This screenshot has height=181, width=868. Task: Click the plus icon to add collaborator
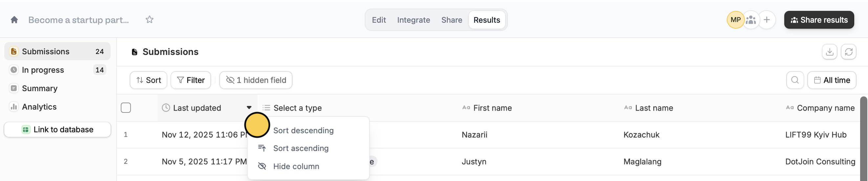click(x=767, y=20)
